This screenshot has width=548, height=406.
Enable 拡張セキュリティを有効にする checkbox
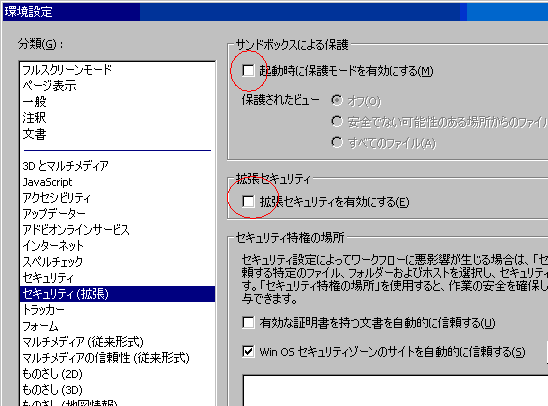click(248, 202)
